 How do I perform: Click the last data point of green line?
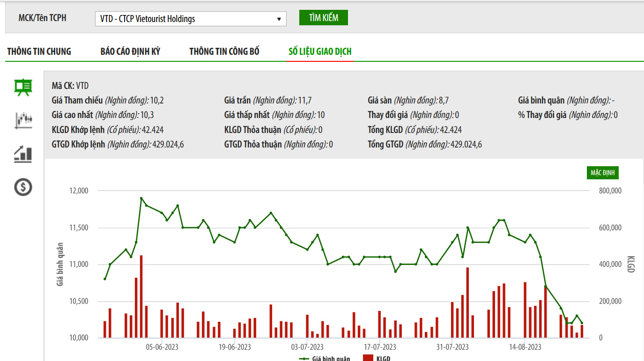(x=582, y=323)
